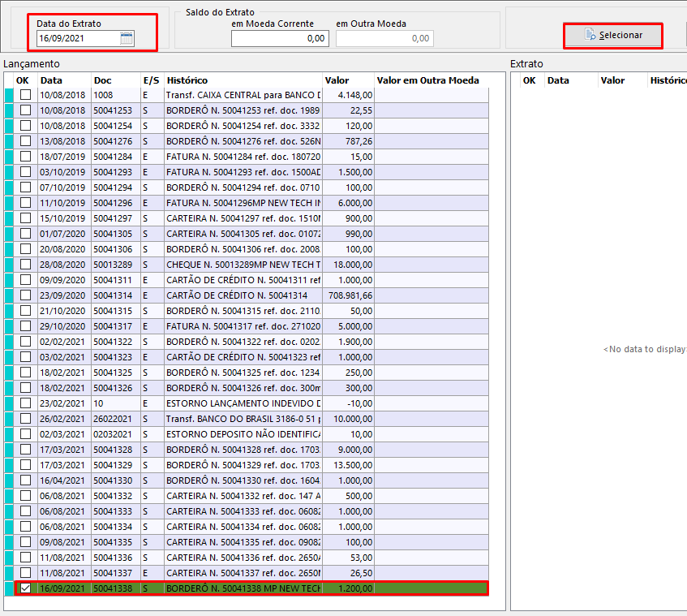Check the OK box for doc 50041337
Image resolution: width=687 pixels, height=616 pixels.
[25, 573]
